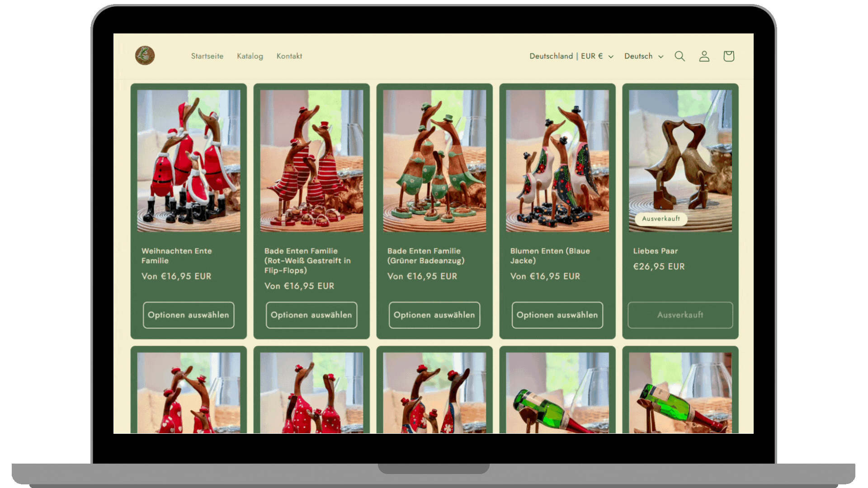
Task: Open the Katalog menu item
Action: (250, 56)
